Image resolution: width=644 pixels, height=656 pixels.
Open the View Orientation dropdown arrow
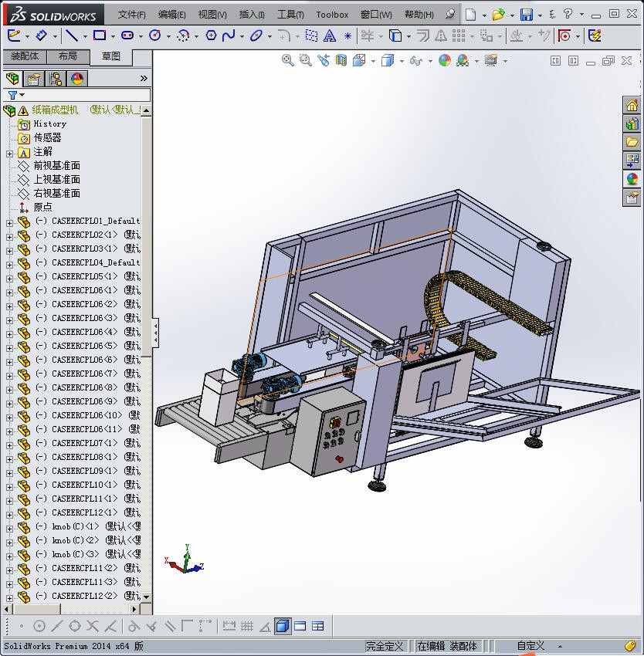pyautogui.click(x=373, y=61)
